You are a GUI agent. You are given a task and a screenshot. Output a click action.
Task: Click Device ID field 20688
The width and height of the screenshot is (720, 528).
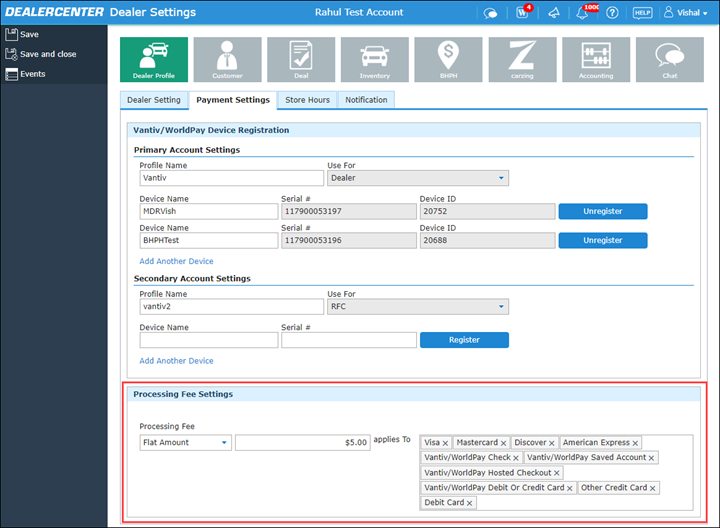(x=487, y=241)
